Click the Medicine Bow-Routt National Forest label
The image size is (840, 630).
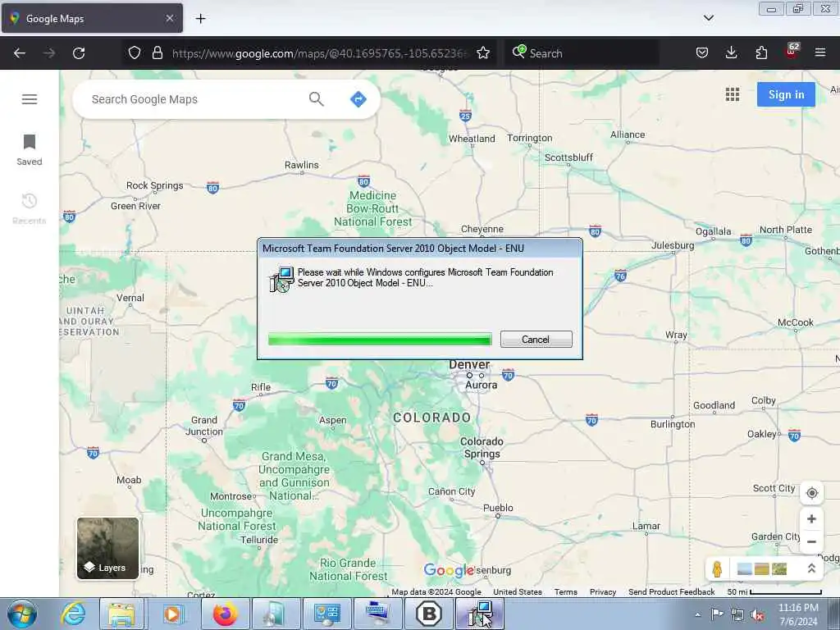click(373, 208)
